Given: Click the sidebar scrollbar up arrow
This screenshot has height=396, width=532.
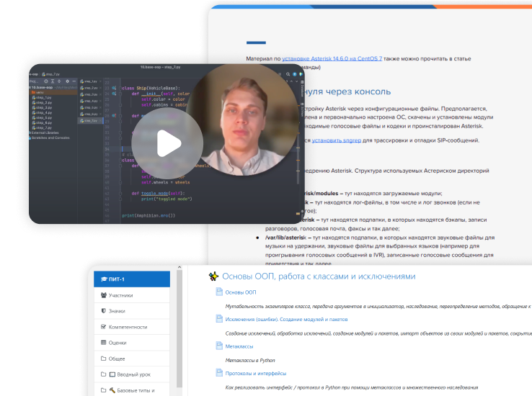Looking at the screenshot, I should (x=179, y=267).
